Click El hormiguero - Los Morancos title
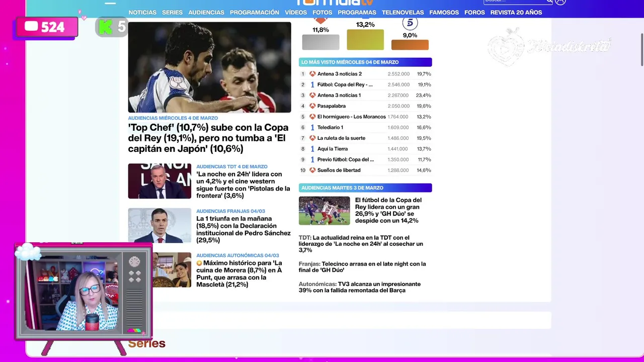The width and height of the screenshot is (644, 362). point(352,117)
